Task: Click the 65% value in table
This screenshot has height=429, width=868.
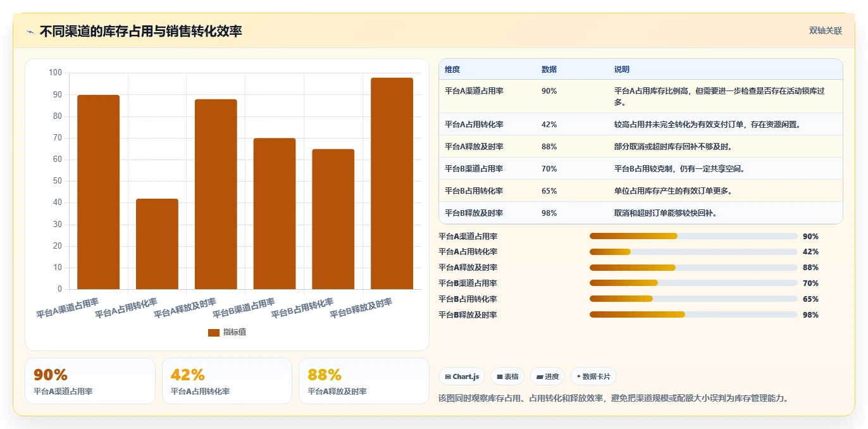Action: [549, 191]
